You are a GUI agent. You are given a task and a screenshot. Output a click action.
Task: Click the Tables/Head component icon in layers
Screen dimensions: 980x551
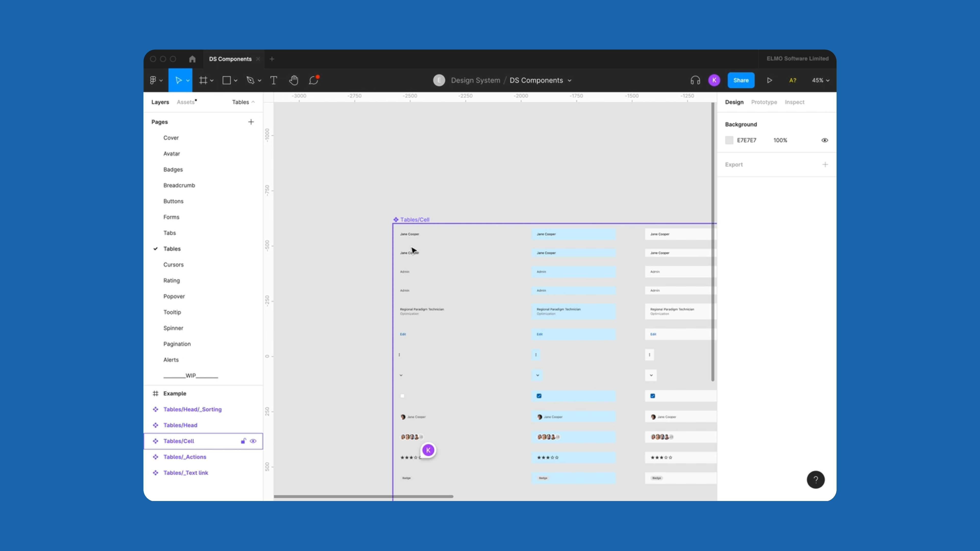(155, 425)
